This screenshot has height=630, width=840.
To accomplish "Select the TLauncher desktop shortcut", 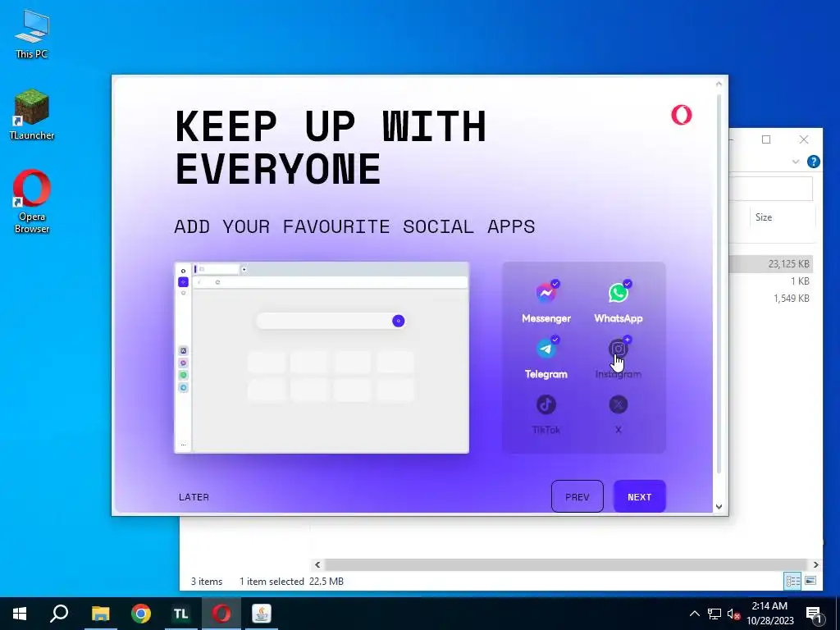I will (x=32, y=115).
